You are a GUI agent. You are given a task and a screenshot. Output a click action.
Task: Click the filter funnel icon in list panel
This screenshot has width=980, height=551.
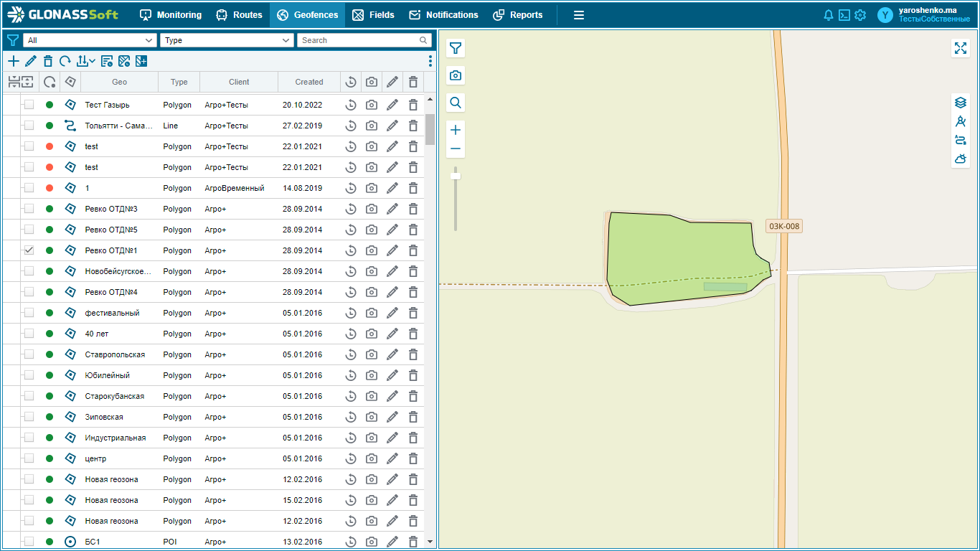(12, 40)
